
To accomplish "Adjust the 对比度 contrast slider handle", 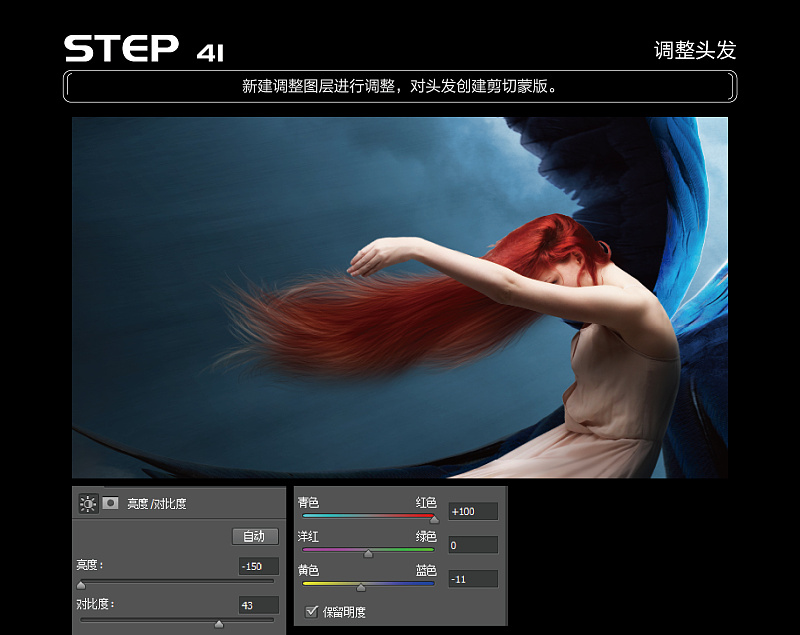I will pyautogui.click(x=219, y=624).
